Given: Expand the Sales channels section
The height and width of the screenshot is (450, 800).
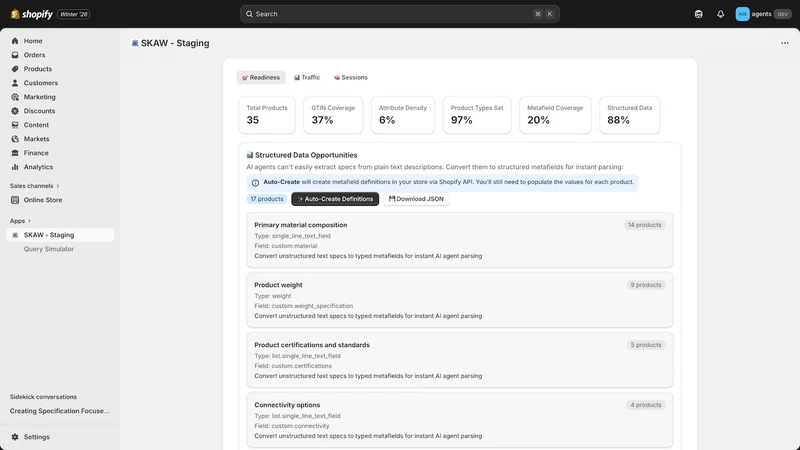Looking at the screenshot, I should pyautogui.click(x=34, y=186).
